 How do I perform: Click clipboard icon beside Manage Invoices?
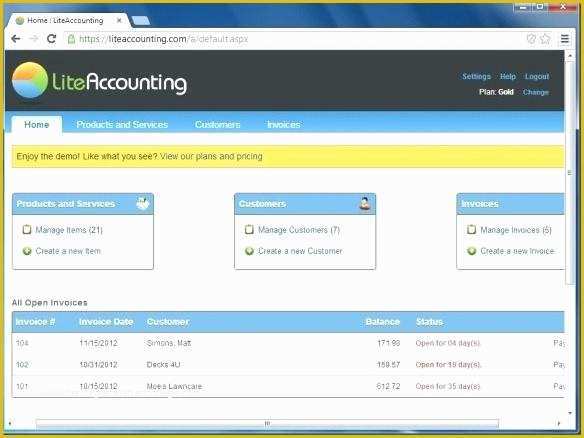click(x=471, y=229)
